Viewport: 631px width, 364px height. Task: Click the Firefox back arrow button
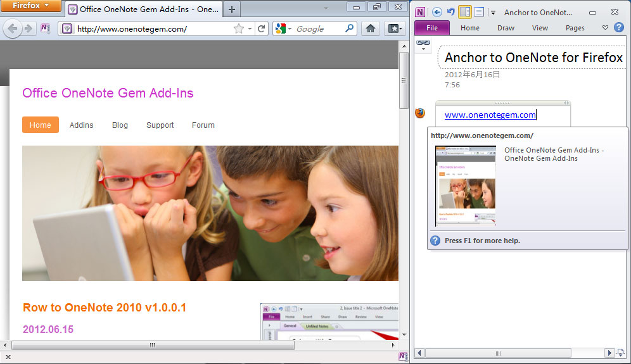[x=13, y=28]
